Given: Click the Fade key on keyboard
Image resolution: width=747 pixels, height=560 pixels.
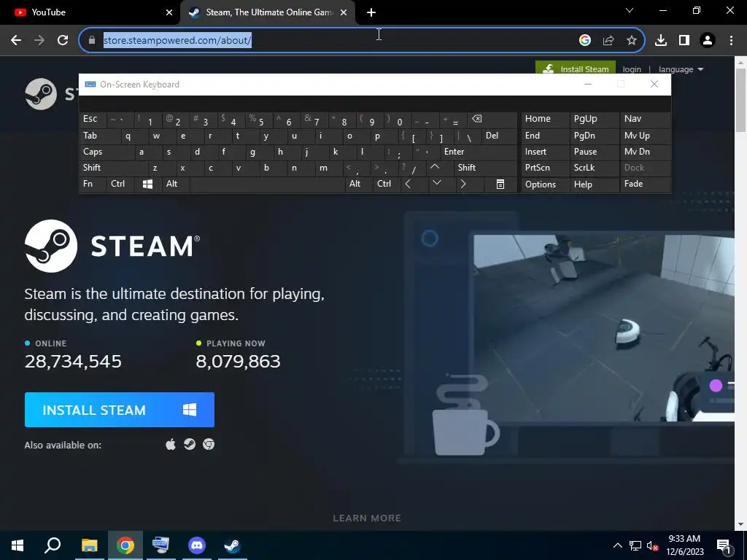Looking at the screenshot, I should (x=645, y=184).
